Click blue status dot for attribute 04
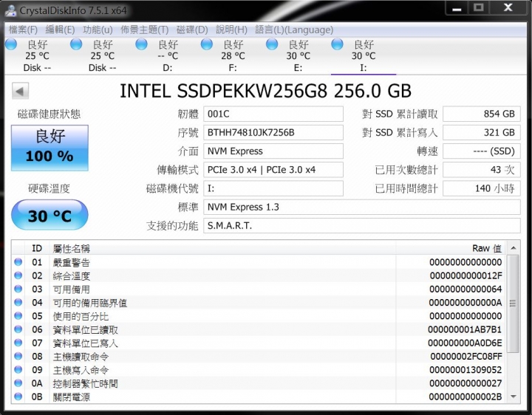Image resolution: width=532 pixels, height=415 pixels. [x=18, y=302]
